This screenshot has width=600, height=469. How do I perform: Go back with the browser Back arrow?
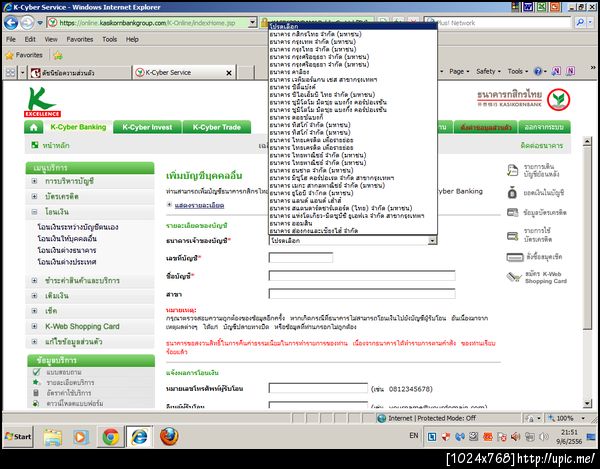pyautogui.click(x=11, y=23)
